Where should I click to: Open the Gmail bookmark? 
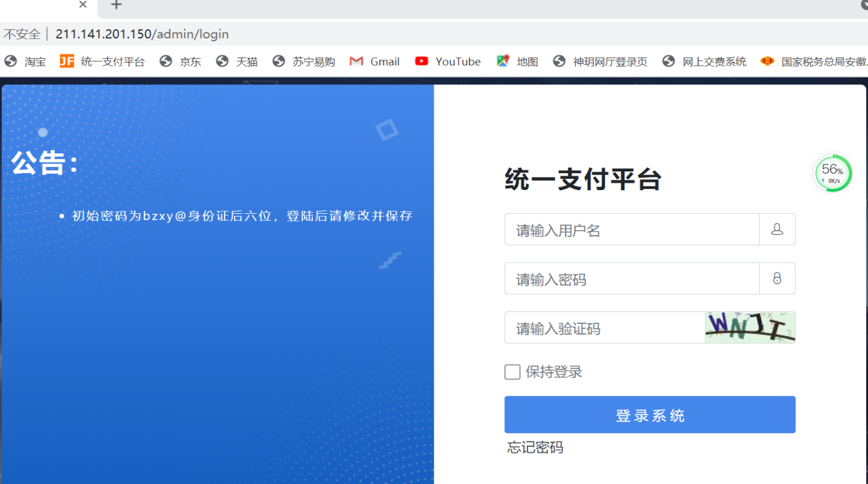[374, 61]
